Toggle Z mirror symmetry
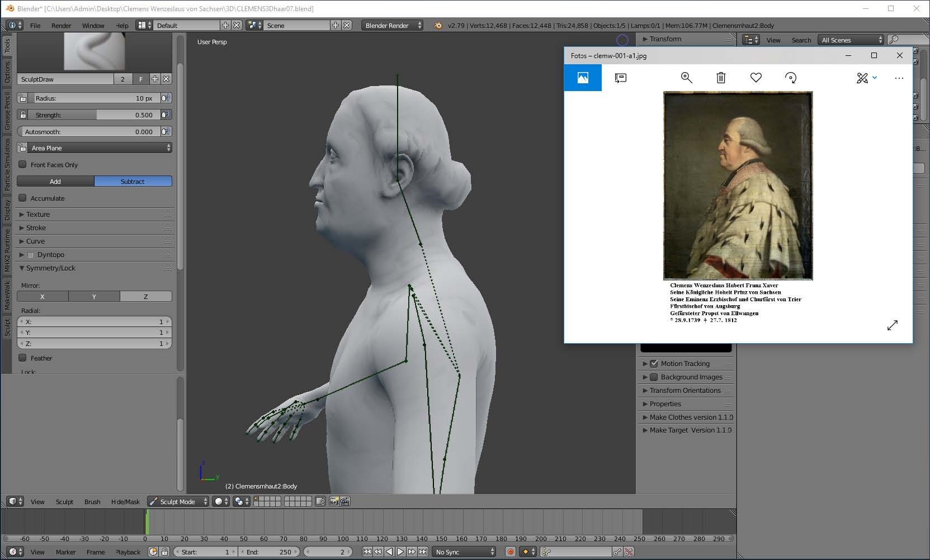Viewport: 930px width, 560px height. (x=146, y=296)
